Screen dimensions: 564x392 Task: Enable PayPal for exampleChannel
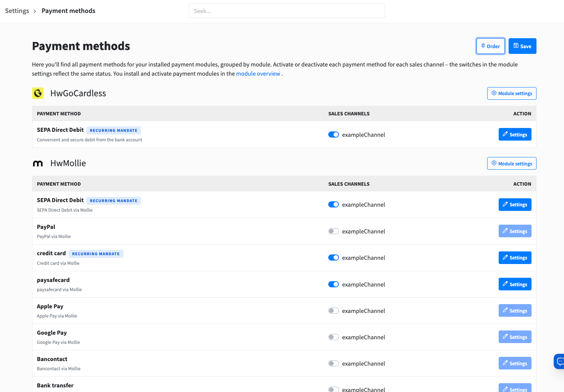334,231
